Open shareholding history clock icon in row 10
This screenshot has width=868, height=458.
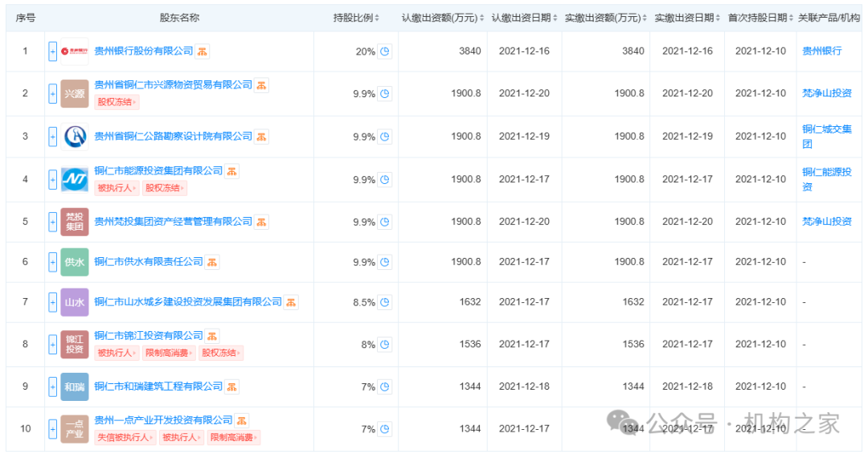pos(385,429)
